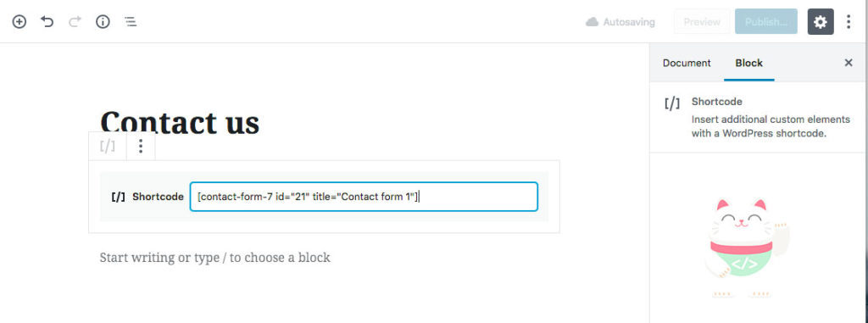
Task: Undo the last edit
Action: (x=47, y=21)
